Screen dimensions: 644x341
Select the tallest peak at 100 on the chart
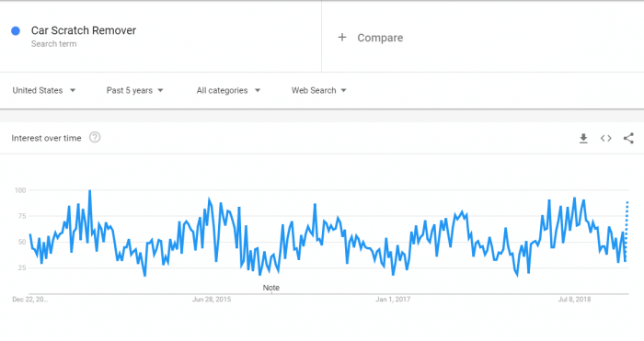click(90, 190)
